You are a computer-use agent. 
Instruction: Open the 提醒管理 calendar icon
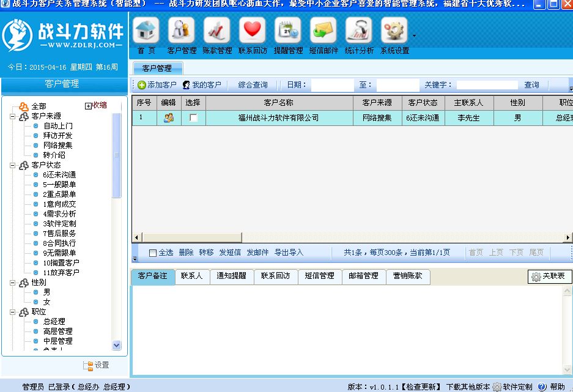(x=287, y=30)
